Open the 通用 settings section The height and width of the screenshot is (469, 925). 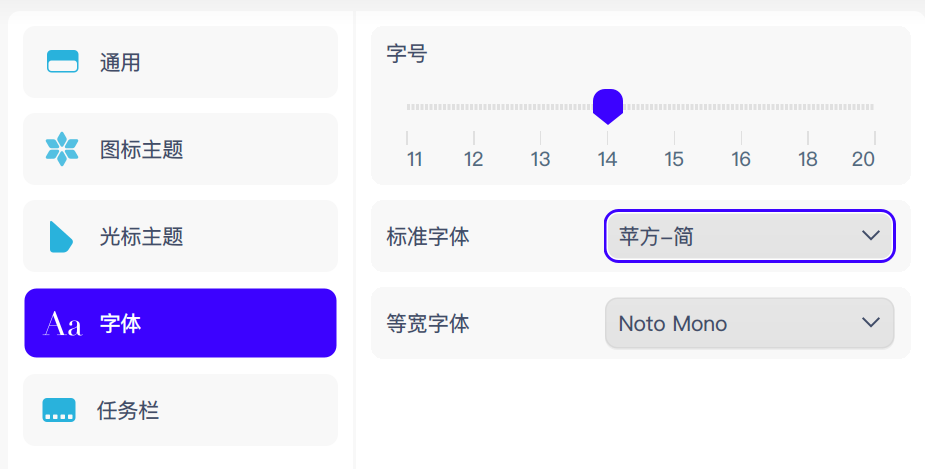[x=180, y=62]
